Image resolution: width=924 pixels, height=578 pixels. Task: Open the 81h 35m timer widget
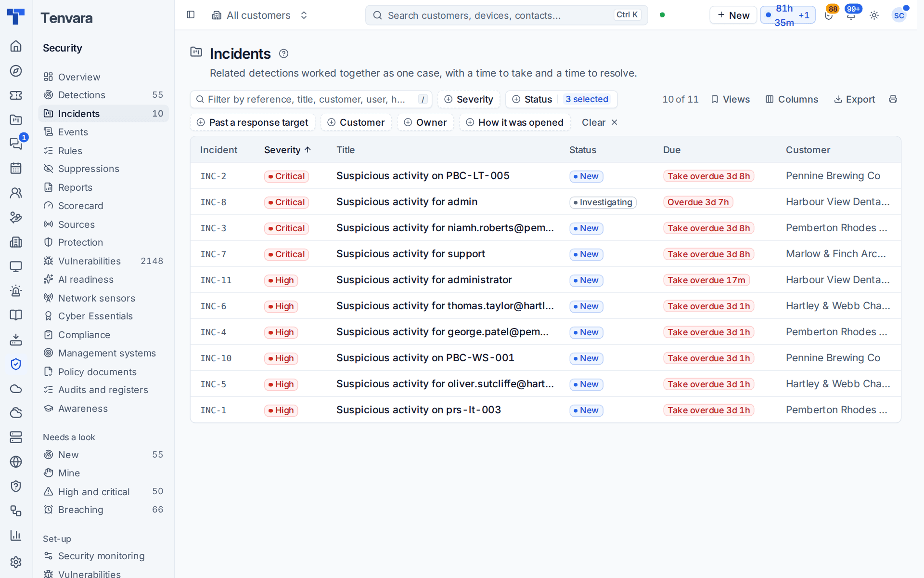coord(788,15)
